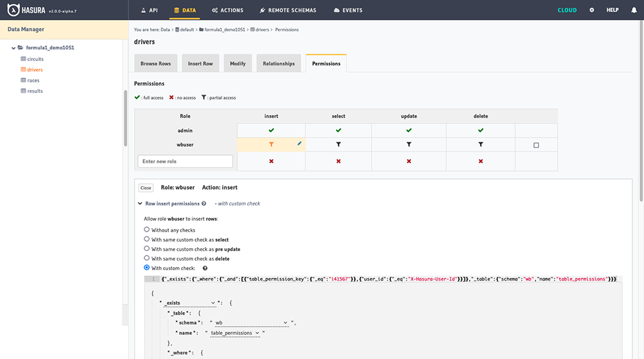The width and height of the screenshot is (644, 359).
Task: Click the circuits table icon in sidebar
Action: click(23, 59)
